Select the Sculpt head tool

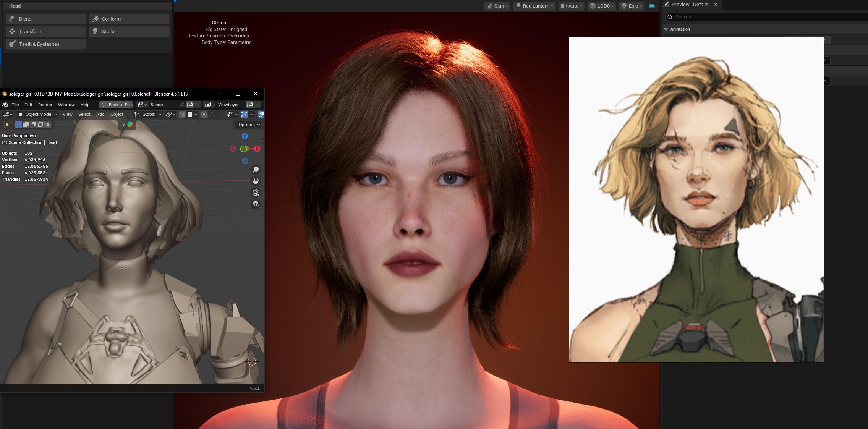click(x=129, y=31)
